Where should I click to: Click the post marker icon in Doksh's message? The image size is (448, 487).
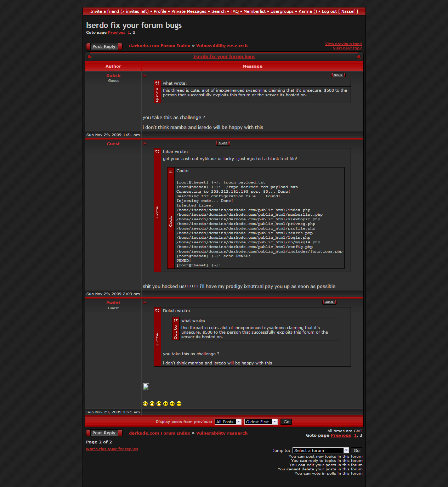tap(145, 75)
